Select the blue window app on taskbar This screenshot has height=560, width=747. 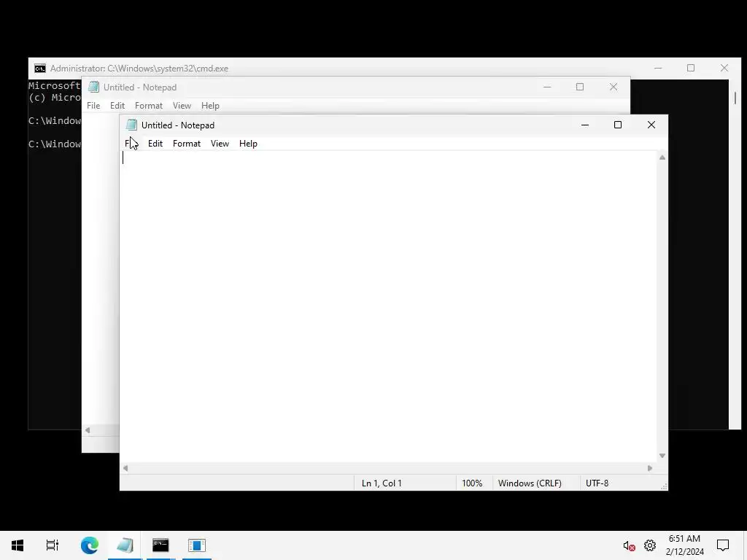(x=196, y=545)
